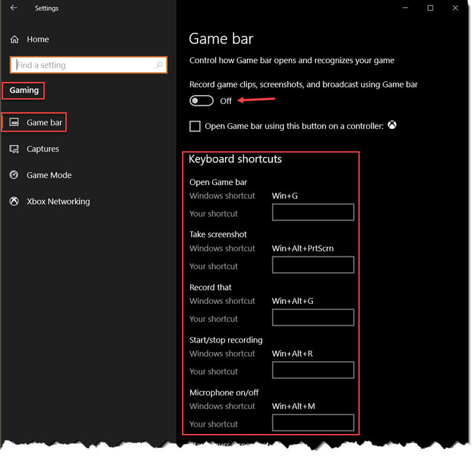Screen dimensions: 476x459
Task: Click the Microphone on/off label
Action: [x=224, y=392]
